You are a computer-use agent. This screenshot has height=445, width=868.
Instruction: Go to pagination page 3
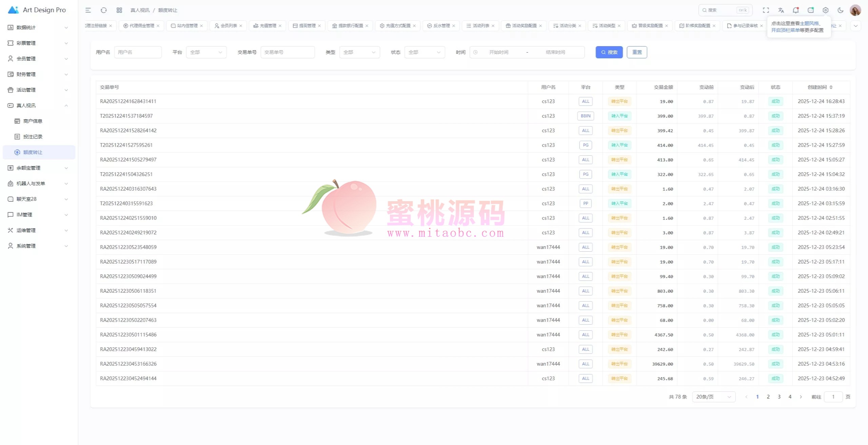[x=779, y=397]
